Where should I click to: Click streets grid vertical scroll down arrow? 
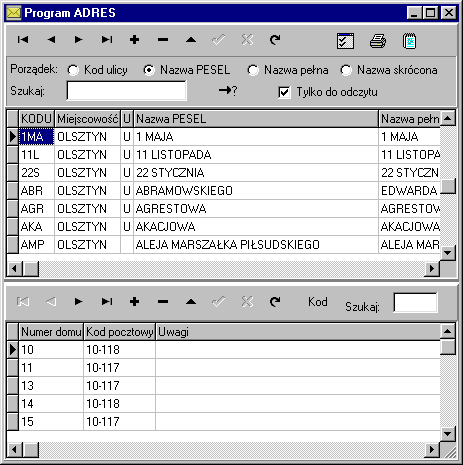[x=448, y=252]
